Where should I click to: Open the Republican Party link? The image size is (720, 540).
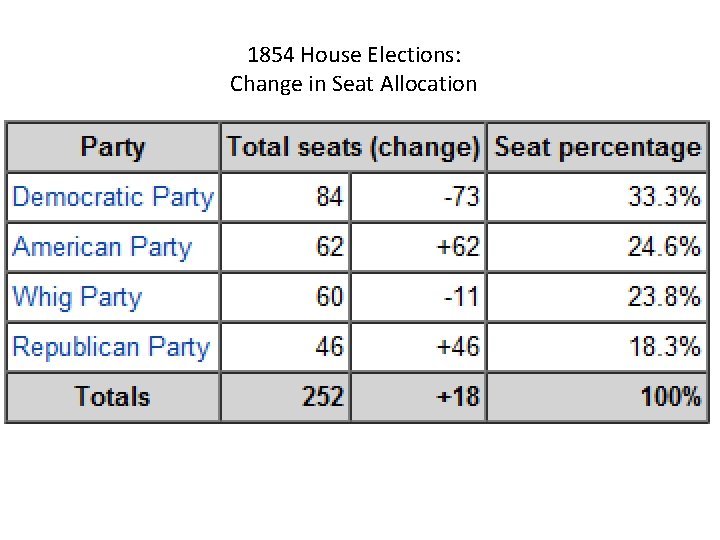tap(111, 347)
